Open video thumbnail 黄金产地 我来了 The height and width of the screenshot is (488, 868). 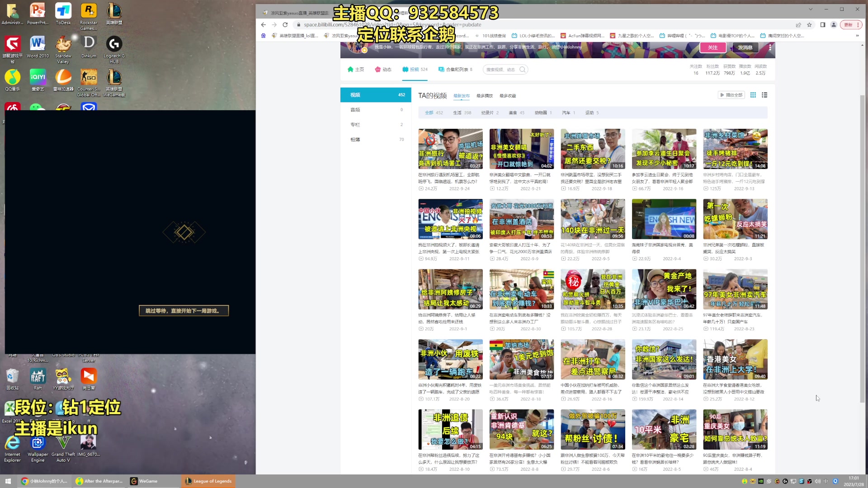664,290
